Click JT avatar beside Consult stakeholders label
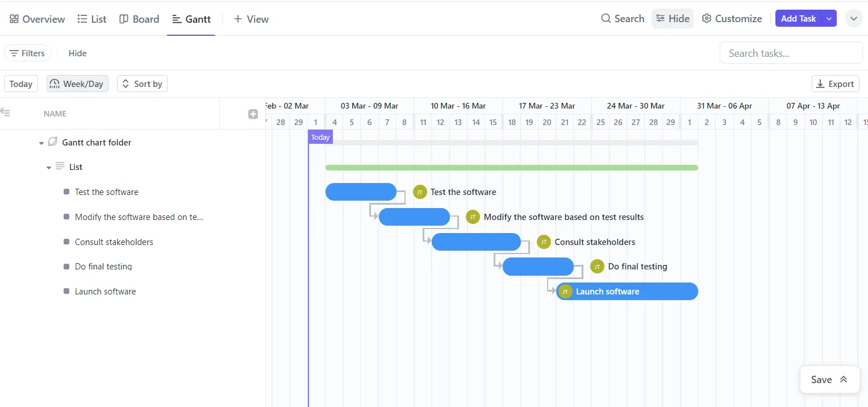 (544, 242)
